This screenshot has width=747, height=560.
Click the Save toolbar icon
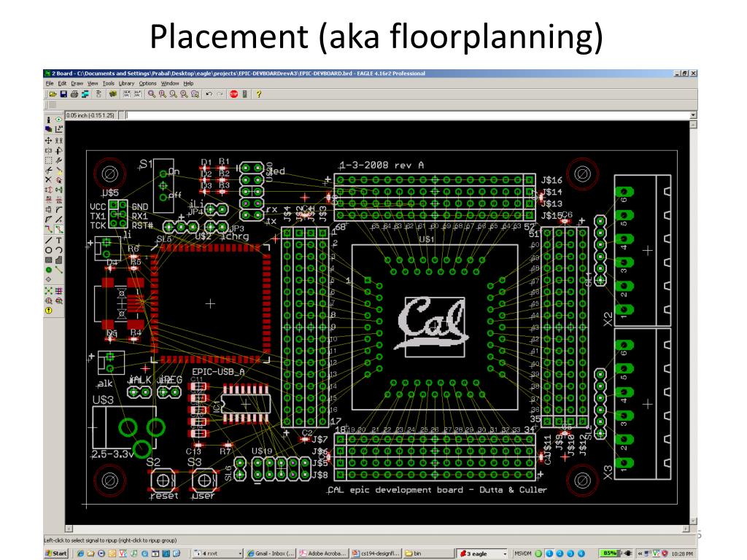(63, 94)
